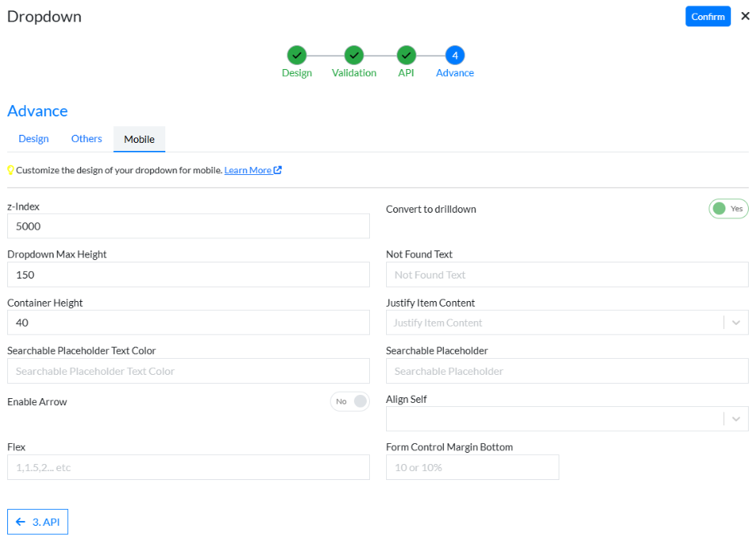Open the Learn More link

pos(247,170)
